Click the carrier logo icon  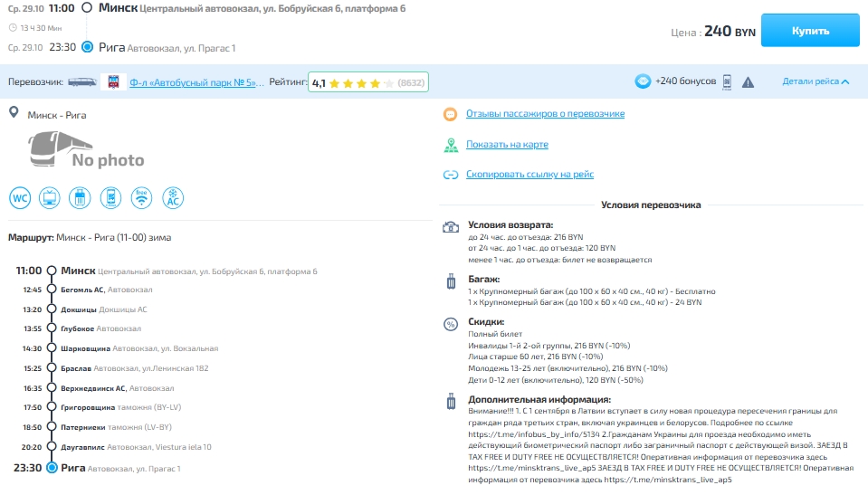point(113,82)
